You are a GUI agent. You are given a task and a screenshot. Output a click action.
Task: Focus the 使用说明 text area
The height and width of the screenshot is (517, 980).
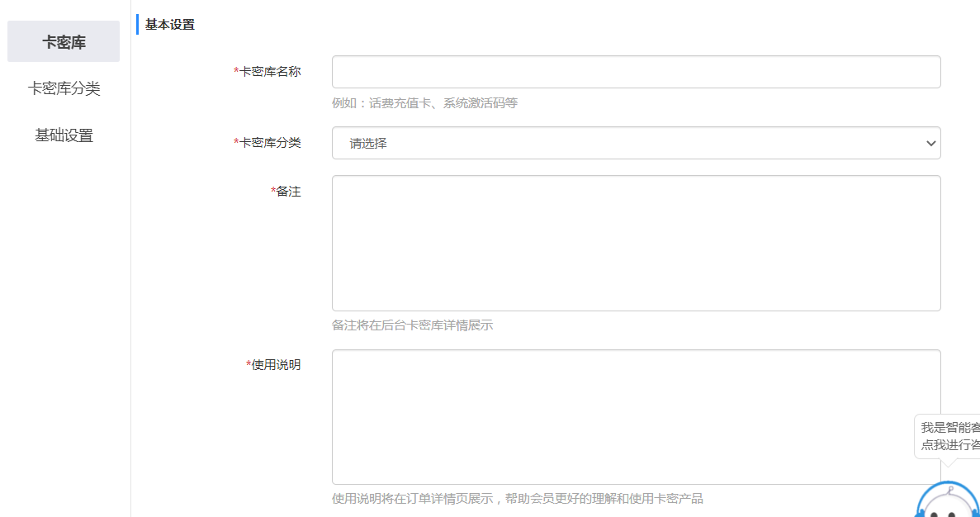click(x=636, y=416)
